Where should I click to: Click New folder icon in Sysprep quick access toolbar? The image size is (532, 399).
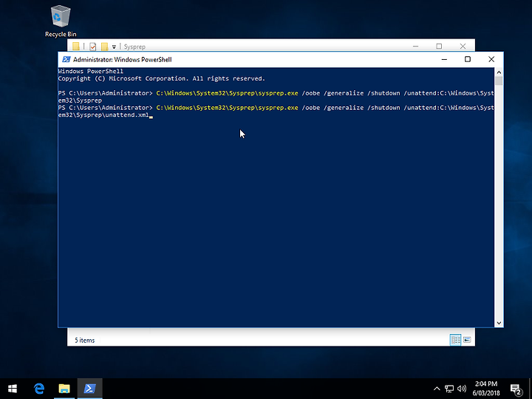tap(104, 47)
